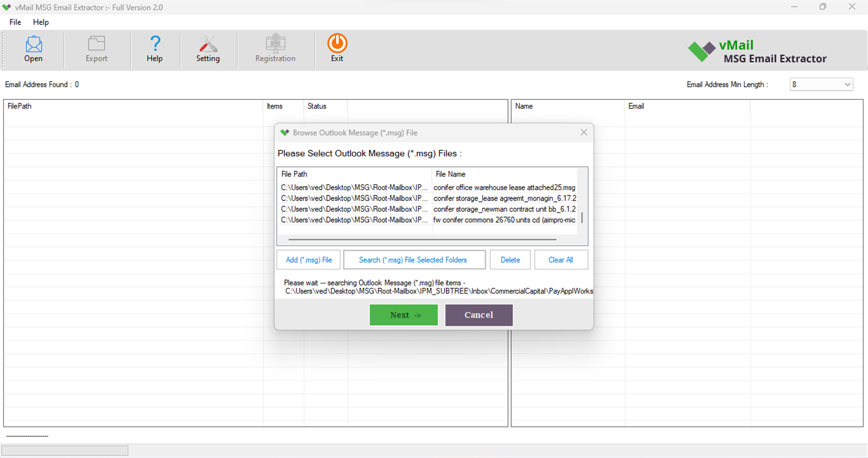Click 'Please Select Outlook Message (*.msg) Files' heading
Screen dimensions: 868x458
pyautogui.click(x=370, y=153)
